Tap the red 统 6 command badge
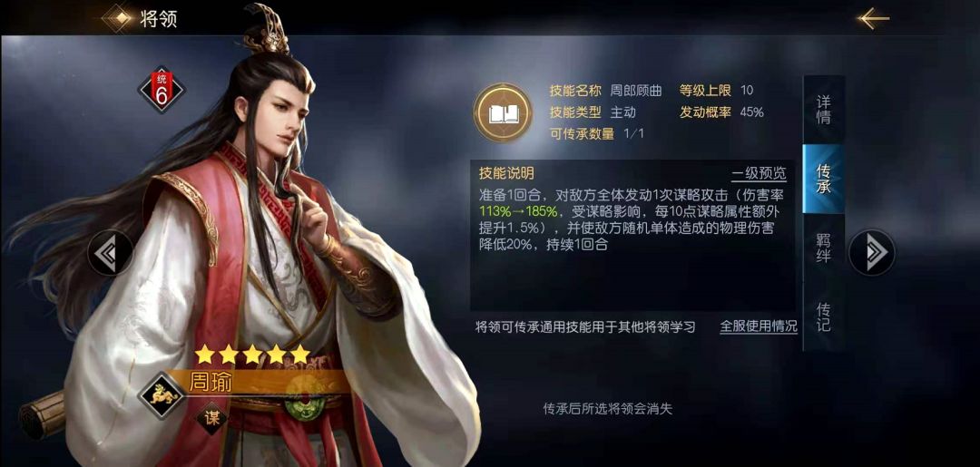Viewport: 980px width, 467px height. click(162, 91)
